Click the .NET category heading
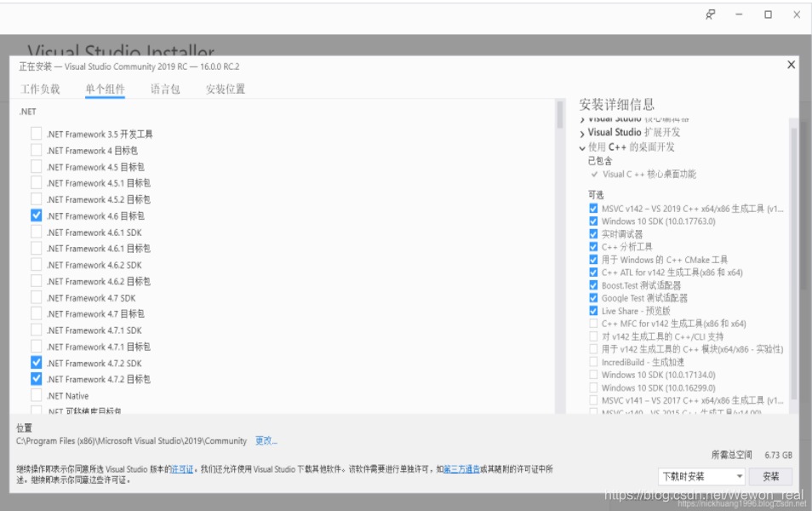This screenshot has width=812, height=511. tap(28, 112)
